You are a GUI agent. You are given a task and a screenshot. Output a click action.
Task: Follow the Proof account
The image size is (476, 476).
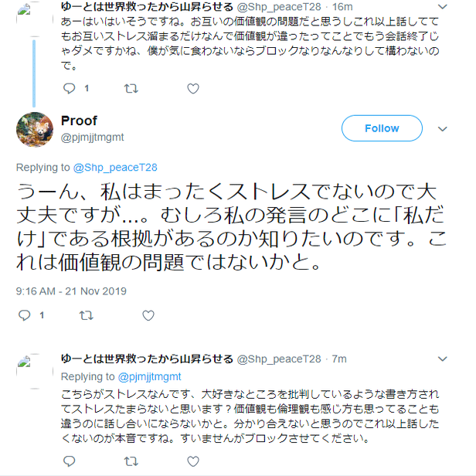click(x=382, y=128)
